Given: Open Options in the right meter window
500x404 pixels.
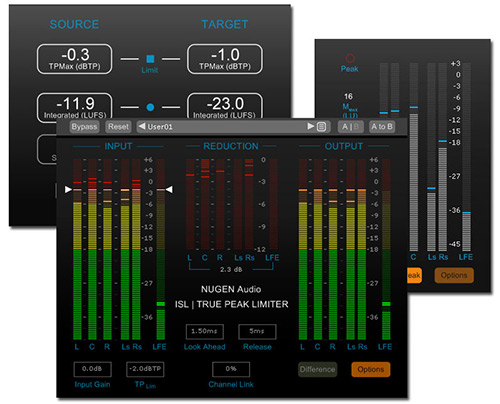Looking at the screenshot, I should 454,275.
